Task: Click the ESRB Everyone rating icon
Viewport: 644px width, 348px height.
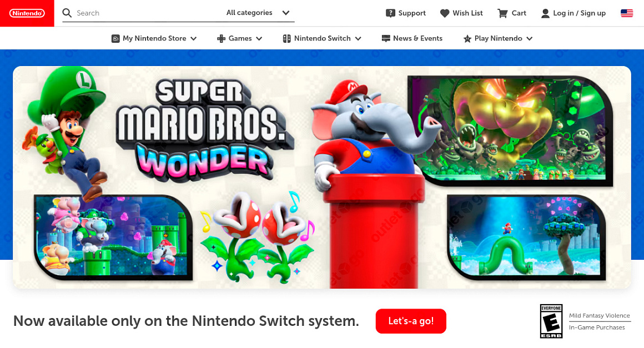Action: [x=551, y=321]
